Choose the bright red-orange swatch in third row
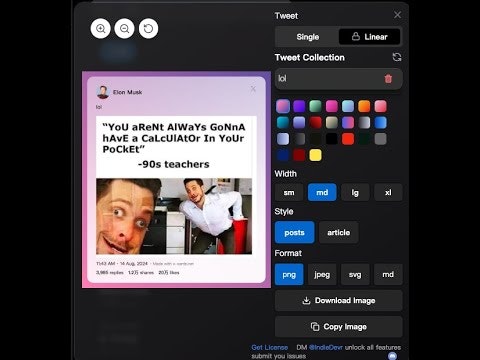Screen dimensions: 480x360 [x=348, y=139]
